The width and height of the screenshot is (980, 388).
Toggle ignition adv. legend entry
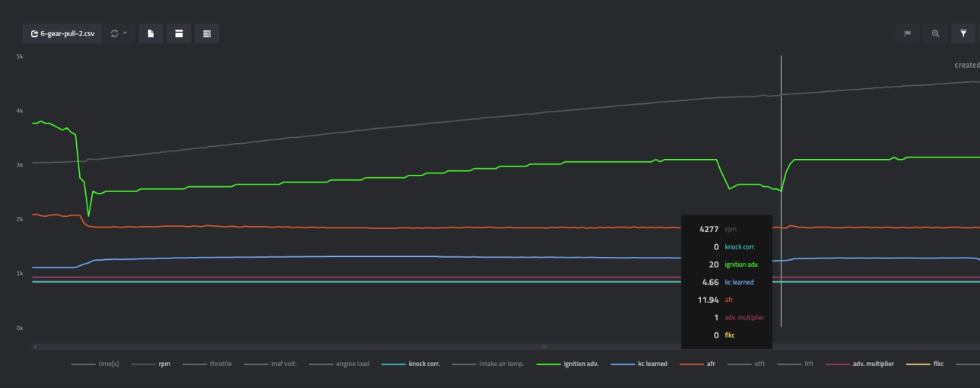coord(580,364)
